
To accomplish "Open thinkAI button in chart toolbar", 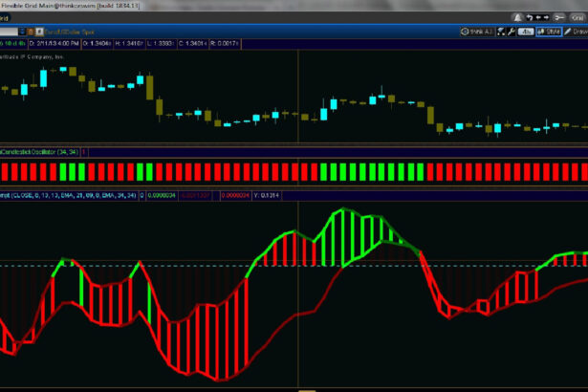I will pos(477,32).
